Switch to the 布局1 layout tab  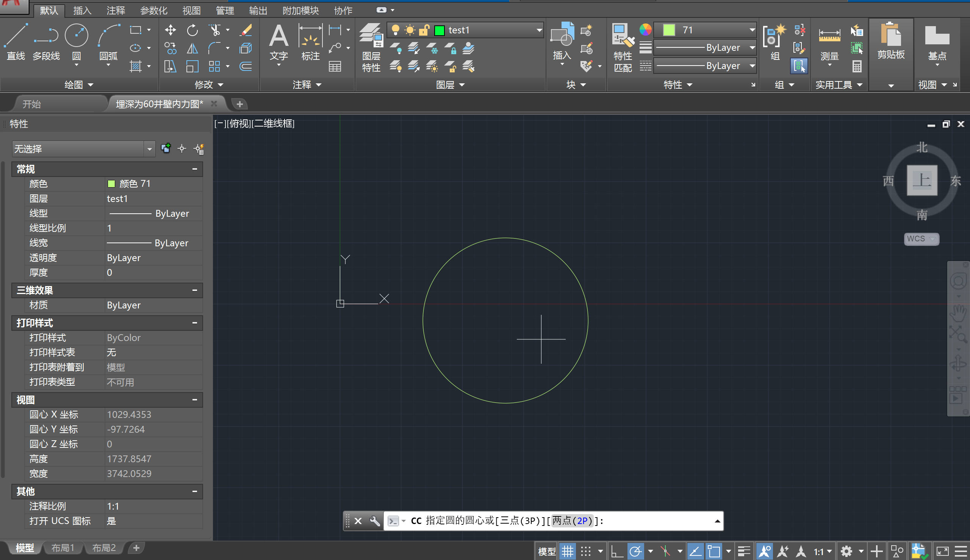[x=63, y=548]
